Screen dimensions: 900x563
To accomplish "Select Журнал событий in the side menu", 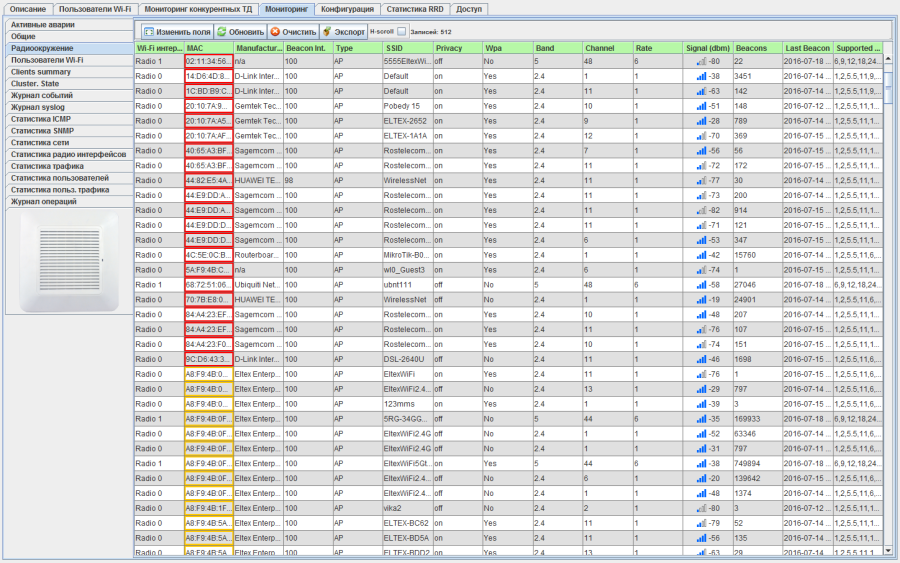I will coord(42,96).
